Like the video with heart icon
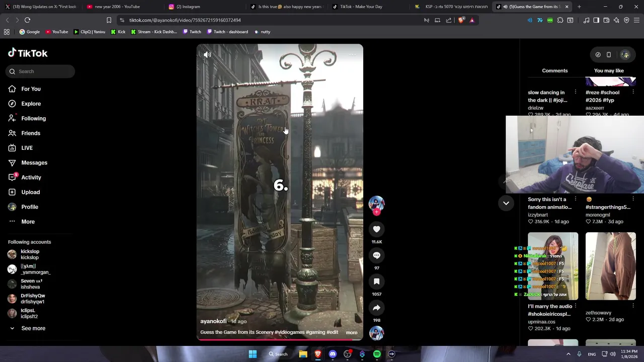Image resolution: width=644 pixels, height=362 pixels. pos(376,229)
